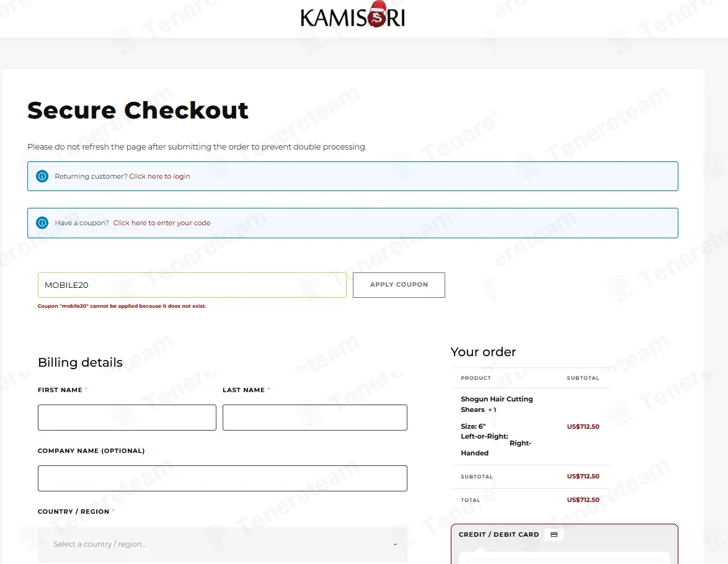Click the Your order heading

tap(483, 352)
